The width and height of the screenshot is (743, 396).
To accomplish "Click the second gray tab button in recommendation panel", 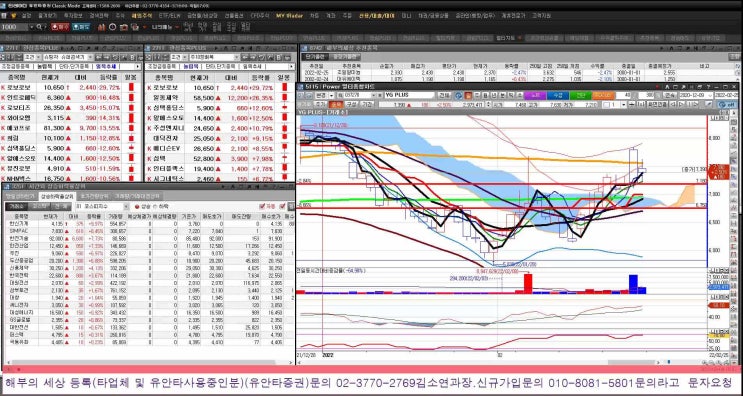I will [344, 56].
